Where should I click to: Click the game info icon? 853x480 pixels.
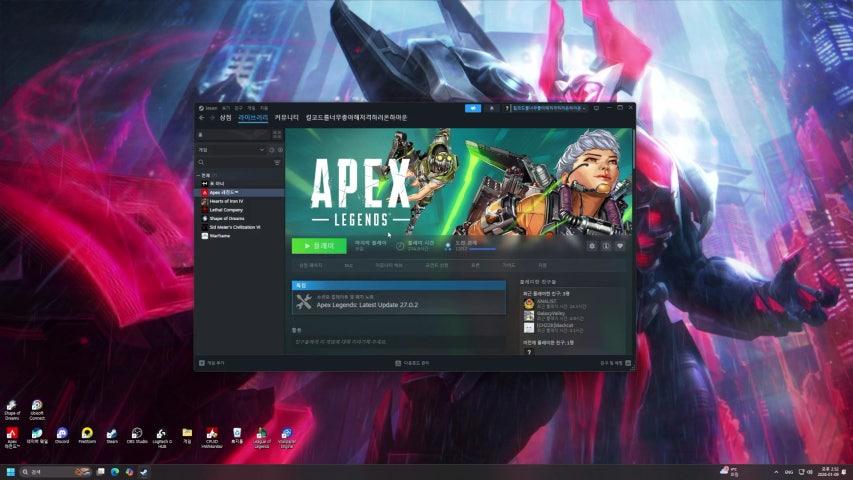click(x=606, y=246)
